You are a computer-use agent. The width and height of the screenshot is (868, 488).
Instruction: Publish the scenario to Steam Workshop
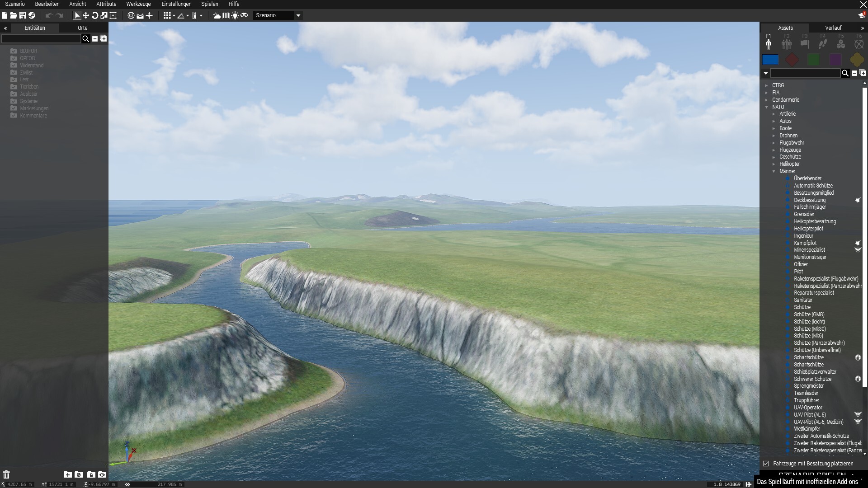pos(32,15)
